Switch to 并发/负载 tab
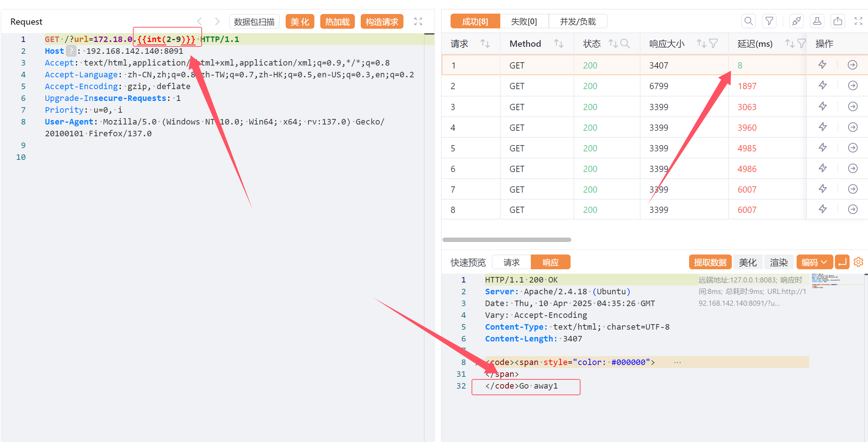868x442 pixels. point(578,21)
